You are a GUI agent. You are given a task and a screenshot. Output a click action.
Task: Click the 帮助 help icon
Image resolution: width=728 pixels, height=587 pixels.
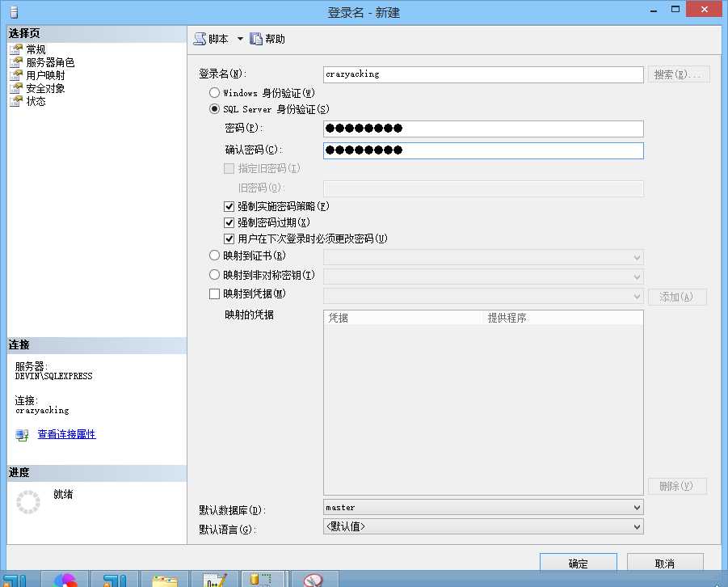pos(256,39)
